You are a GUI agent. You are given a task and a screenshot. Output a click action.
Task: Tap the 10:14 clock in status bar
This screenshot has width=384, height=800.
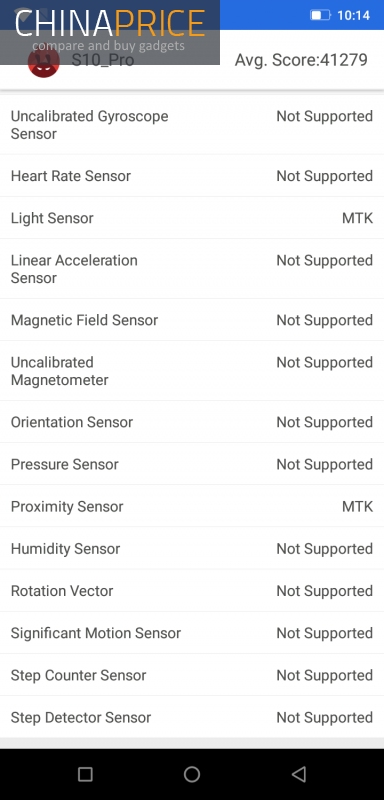click(x=353, y=15)
